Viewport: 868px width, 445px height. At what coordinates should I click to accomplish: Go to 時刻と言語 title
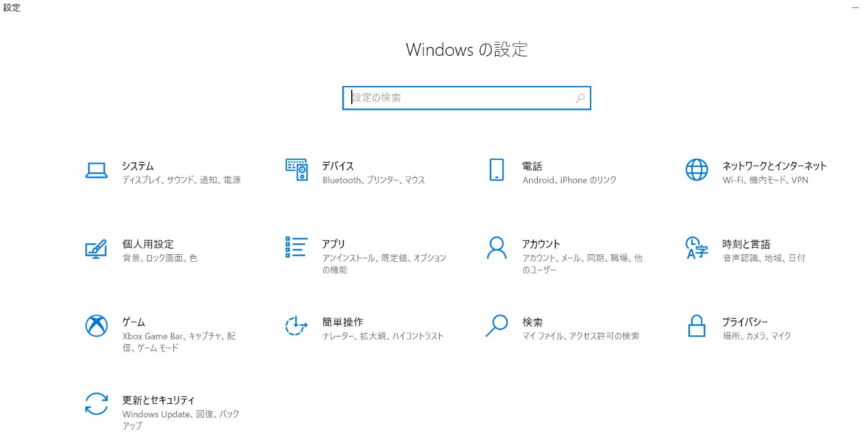click(x=746, y=245)
